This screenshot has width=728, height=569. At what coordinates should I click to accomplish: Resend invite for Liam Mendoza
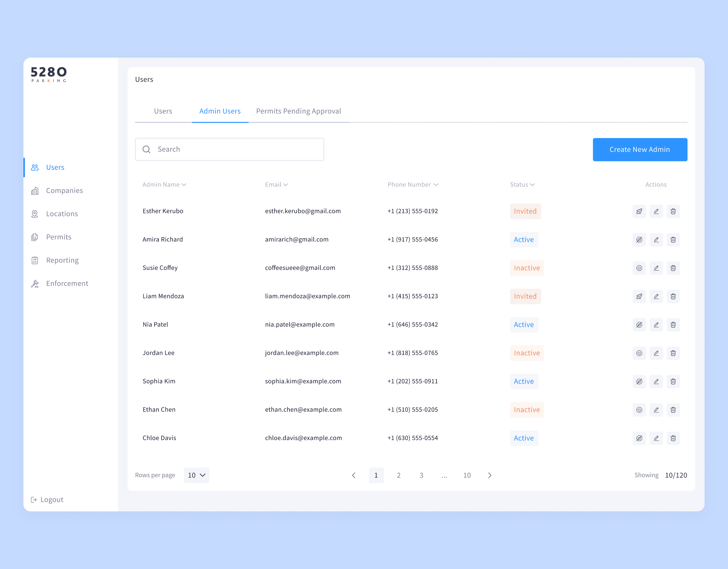pyautogui.click(x=639, y=296)
